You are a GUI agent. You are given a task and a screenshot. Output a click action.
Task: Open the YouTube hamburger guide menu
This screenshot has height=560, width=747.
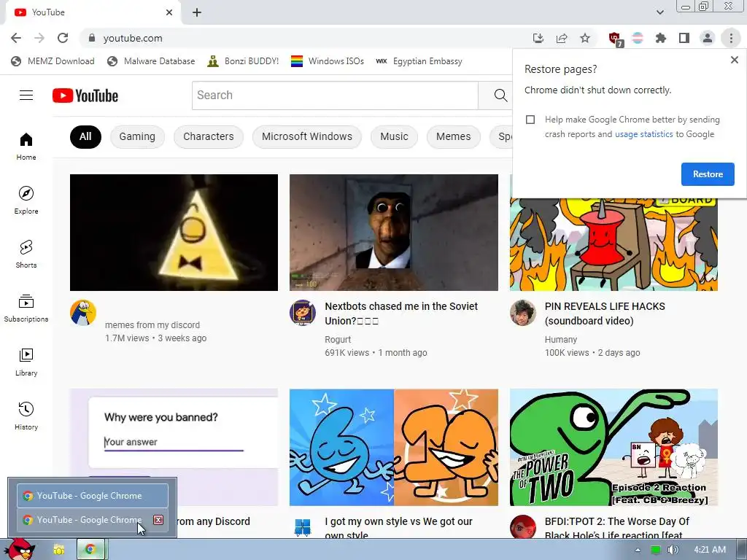coord(26,96)
